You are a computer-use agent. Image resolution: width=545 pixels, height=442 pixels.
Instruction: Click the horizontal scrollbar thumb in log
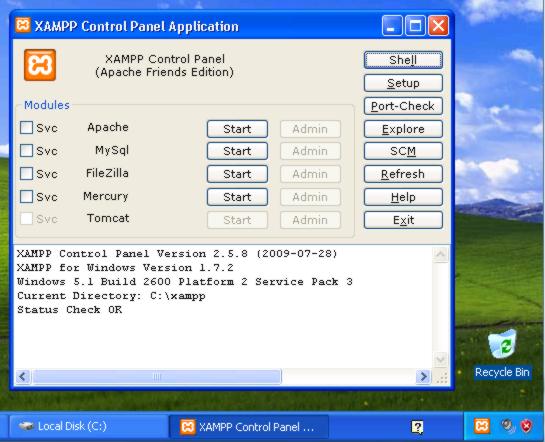157,376
